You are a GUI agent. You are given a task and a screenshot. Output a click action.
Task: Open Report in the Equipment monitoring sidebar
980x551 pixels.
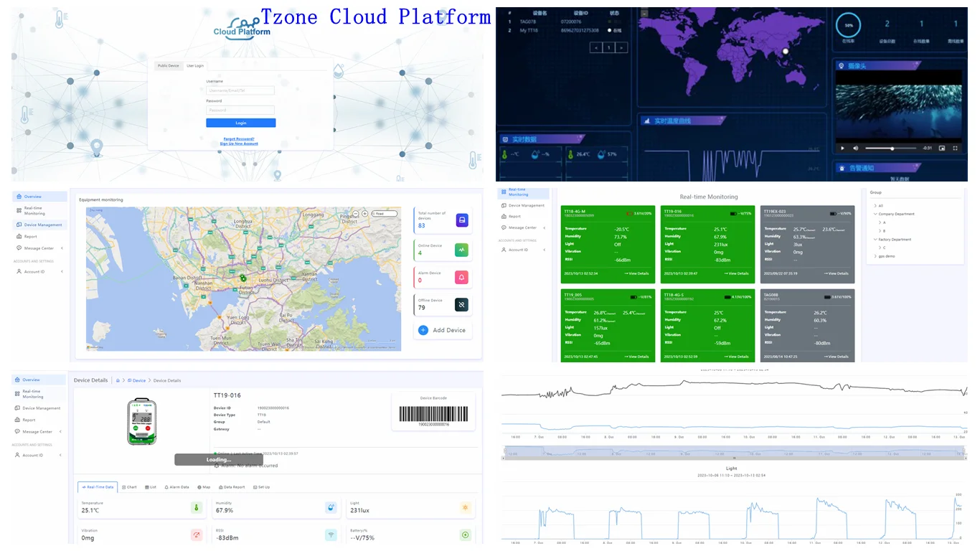39,236
